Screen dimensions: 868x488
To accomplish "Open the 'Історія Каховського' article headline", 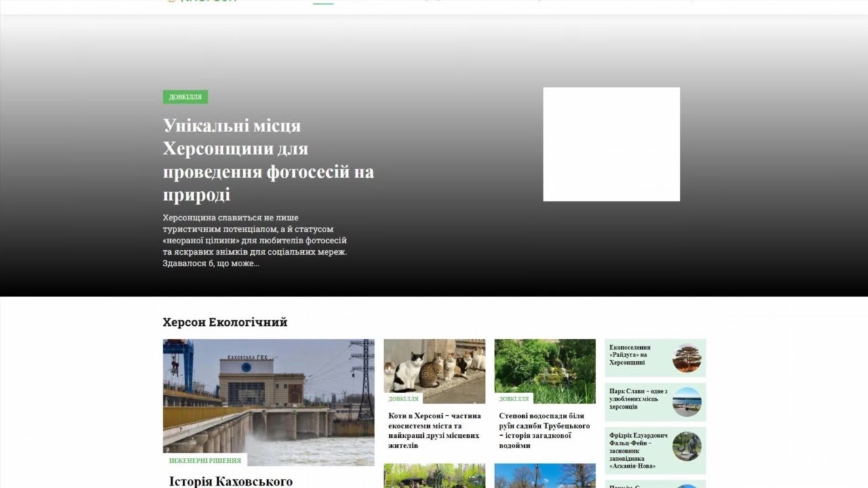I will [231, 481].
